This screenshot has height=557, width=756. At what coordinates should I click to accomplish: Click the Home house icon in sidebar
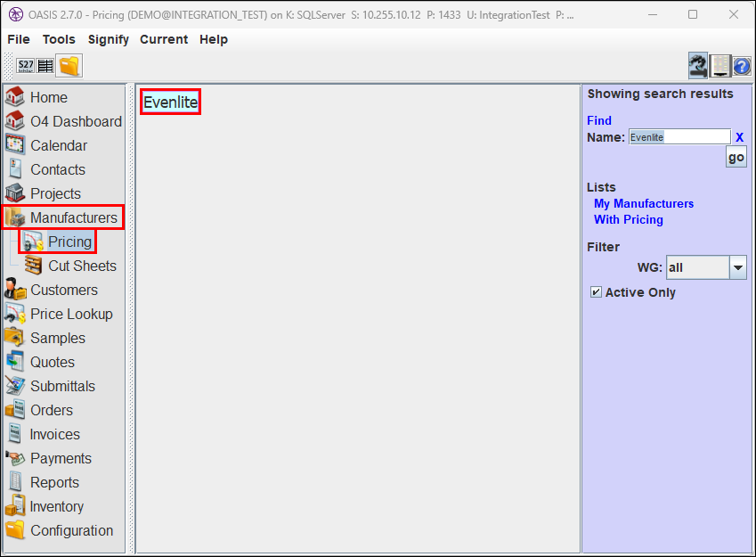point(15,96)
